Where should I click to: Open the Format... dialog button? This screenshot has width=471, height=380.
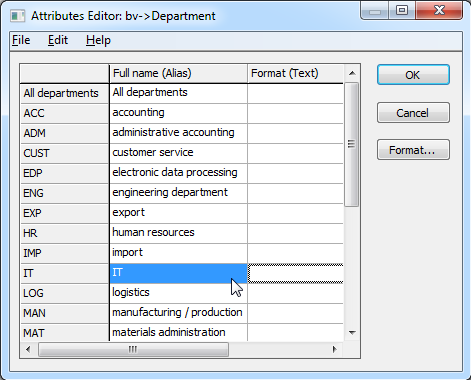point(413,150)
